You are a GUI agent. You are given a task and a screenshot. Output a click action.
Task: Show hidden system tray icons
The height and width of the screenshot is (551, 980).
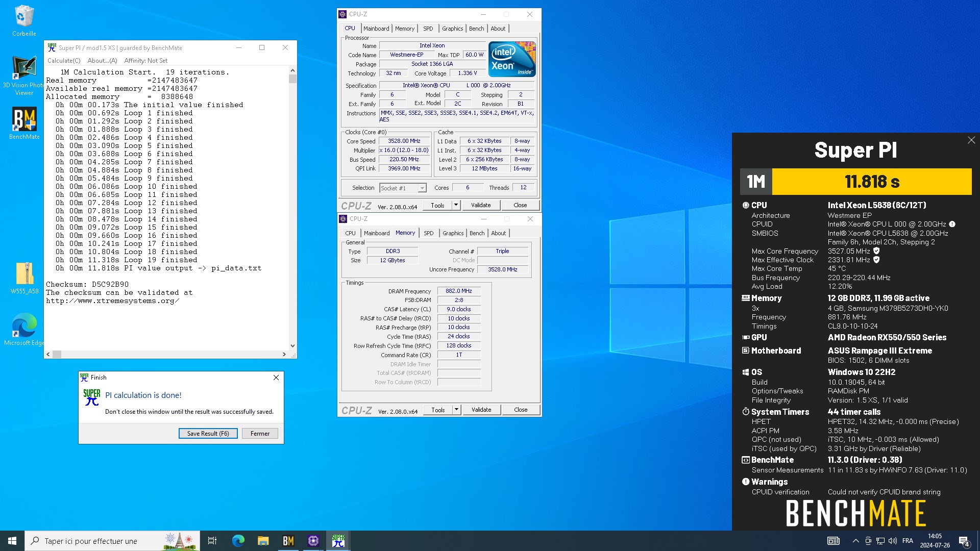pos(855,541)
